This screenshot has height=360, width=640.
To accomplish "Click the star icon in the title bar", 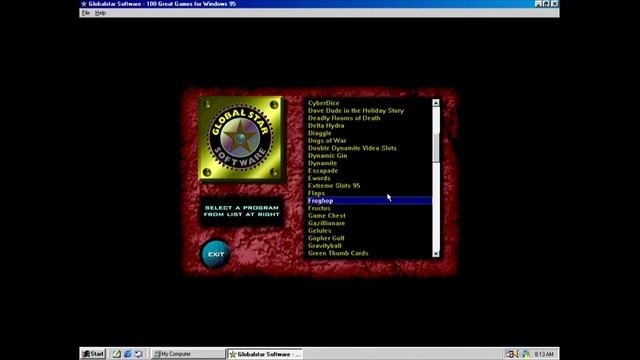I will 84,4.
